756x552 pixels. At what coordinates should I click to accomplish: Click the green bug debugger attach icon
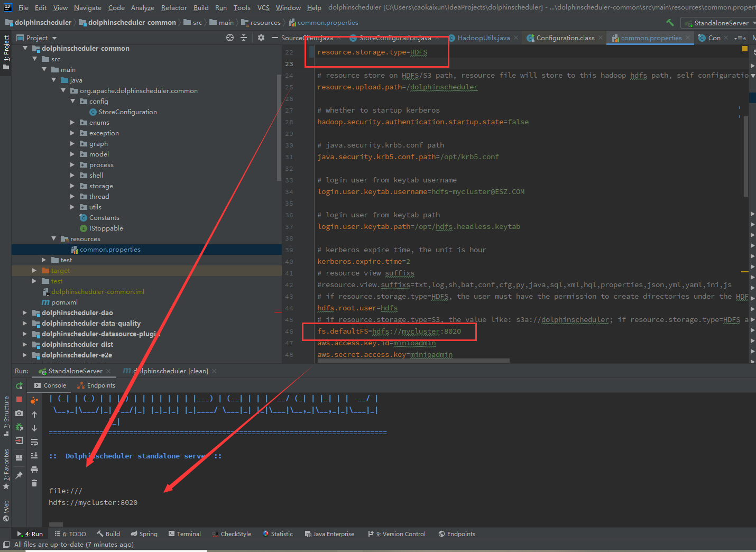point(19,427)
